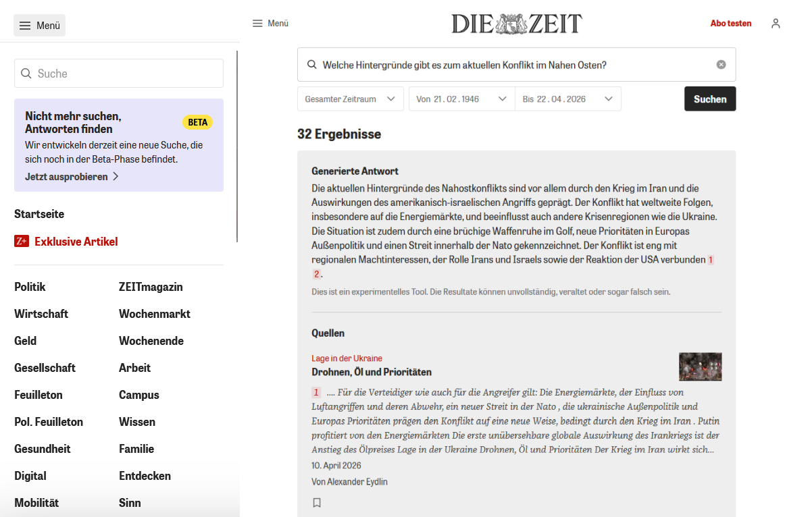Open the user account icon top right
This screenshot has width=812, height=517.
776,23
